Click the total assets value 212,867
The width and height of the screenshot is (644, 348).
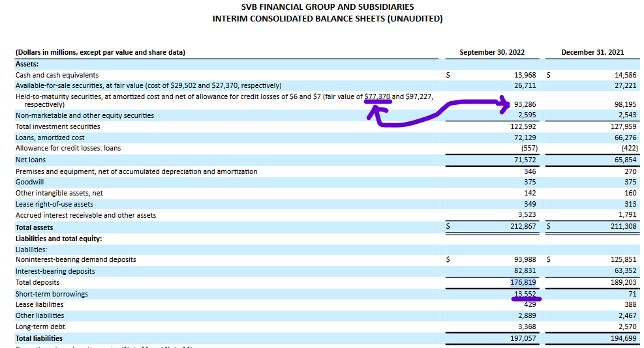pos(523,226)
